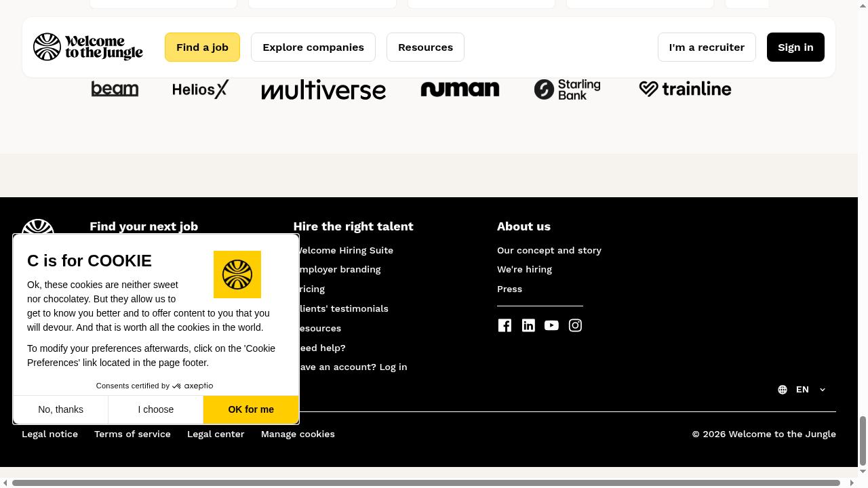Open the LinkedIn social icon
This screenshot has height=488, width=868.
coord(528,325)
